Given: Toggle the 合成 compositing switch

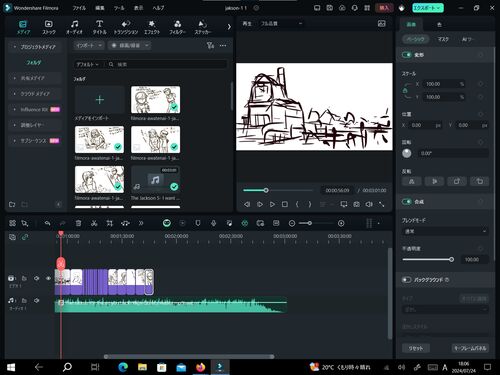Looking at the screenshot, I should coord(406,201).
